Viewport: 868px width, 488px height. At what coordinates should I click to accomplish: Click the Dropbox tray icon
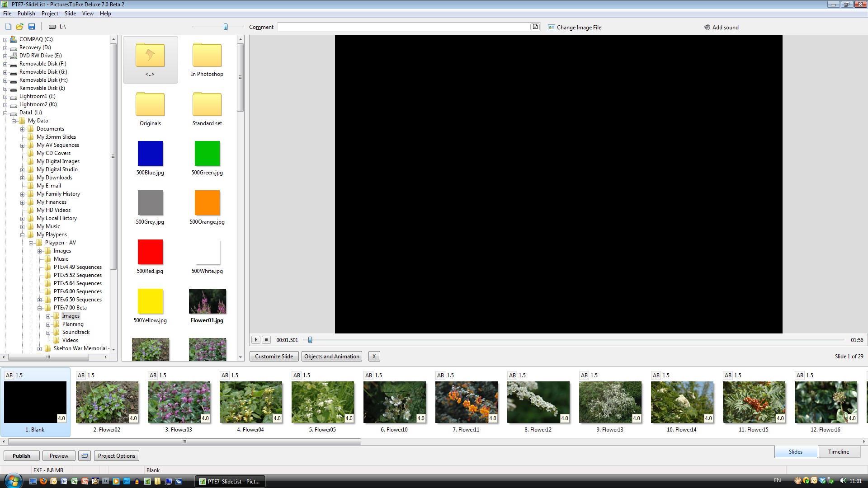[x=823, y=481]
